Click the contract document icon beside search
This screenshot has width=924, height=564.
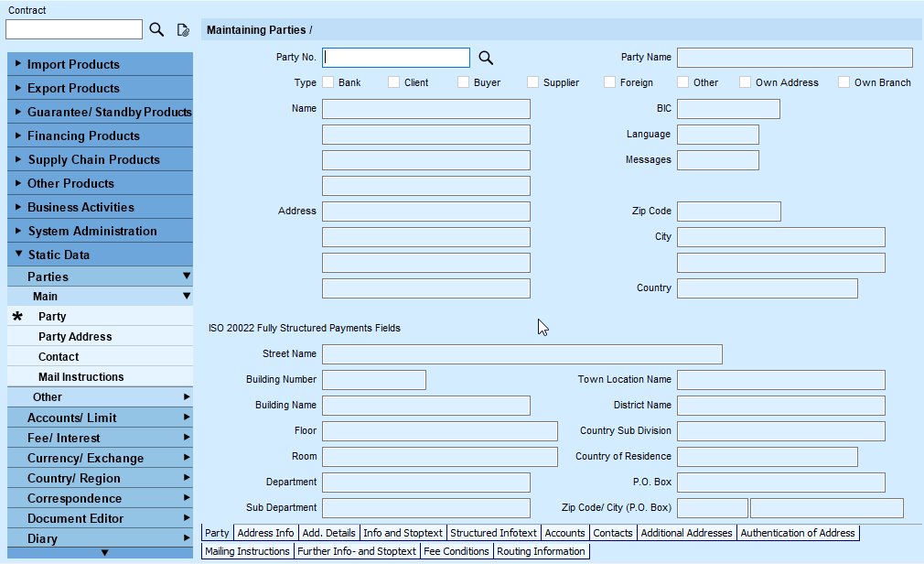pos(183,29)
